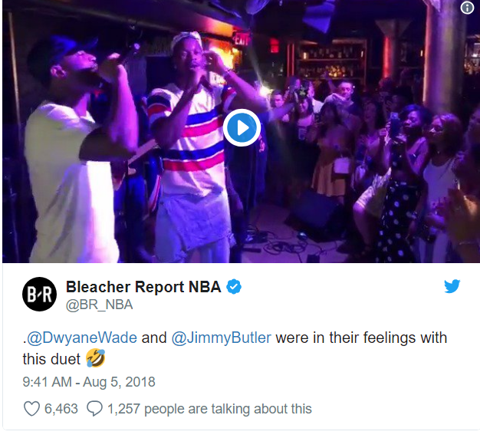Open '1,257 people are talking about this'

click(x=209, y=409)
